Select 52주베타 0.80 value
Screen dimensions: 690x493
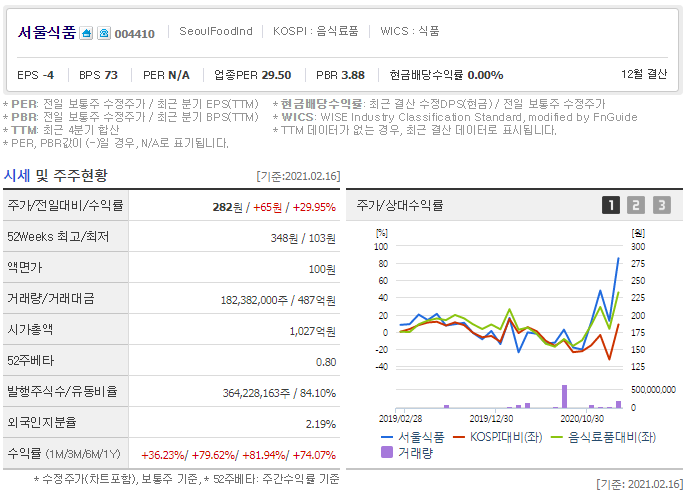tap(326, 362)
